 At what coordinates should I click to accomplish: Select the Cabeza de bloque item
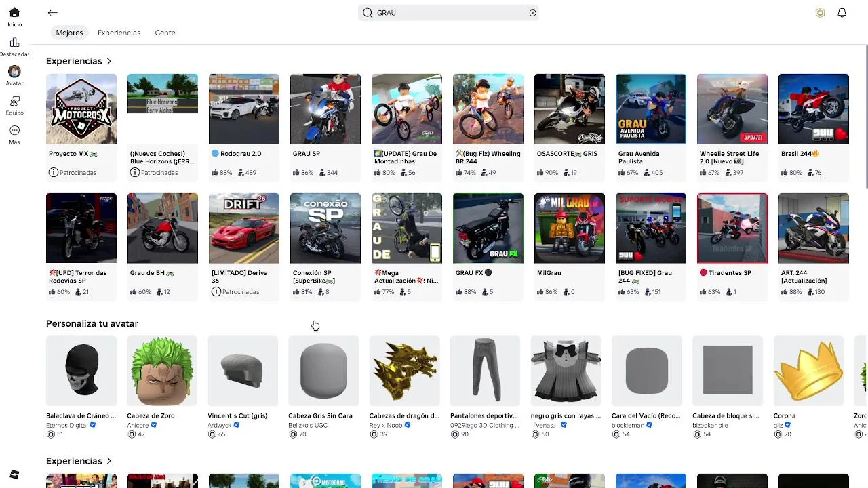tap(728, 371)
